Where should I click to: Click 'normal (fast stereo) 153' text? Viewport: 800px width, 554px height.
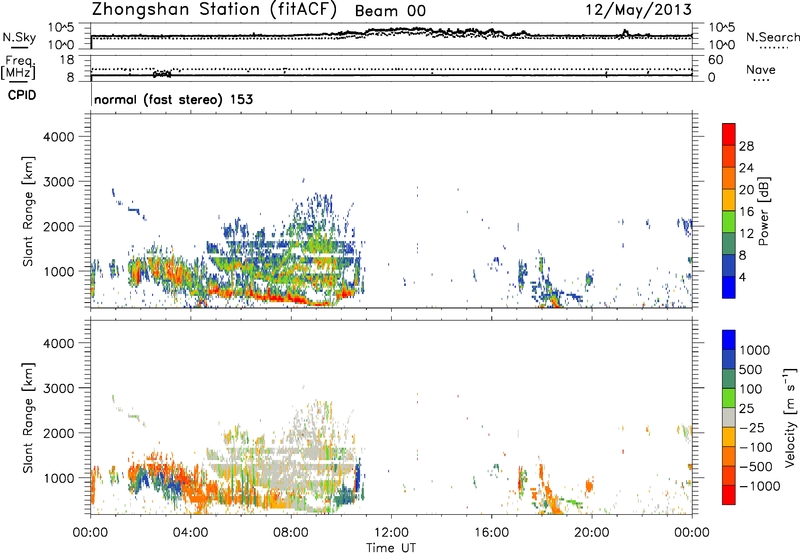(173, 99)
